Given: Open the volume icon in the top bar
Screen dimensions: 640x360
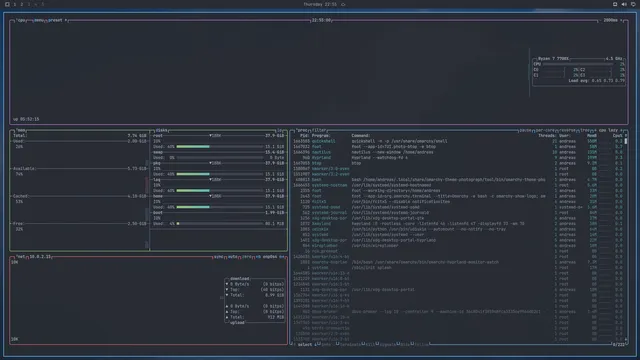Looking at the screenshot, I should coord(624,4).
